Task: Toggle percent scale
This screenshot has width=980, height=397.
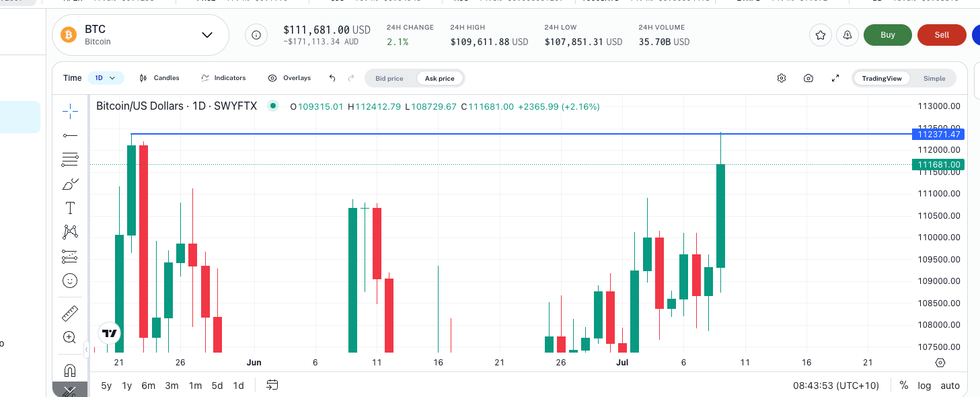Action: pos(904,386)
